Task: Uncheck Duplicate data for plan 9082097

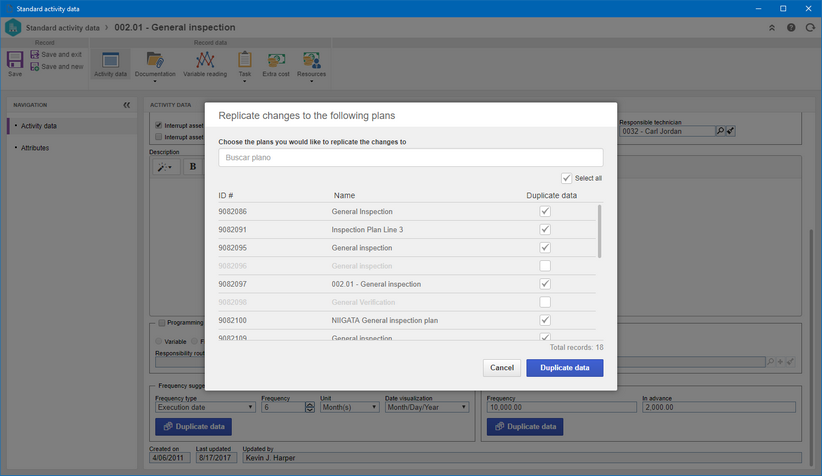Action: (x=545, y=284)
